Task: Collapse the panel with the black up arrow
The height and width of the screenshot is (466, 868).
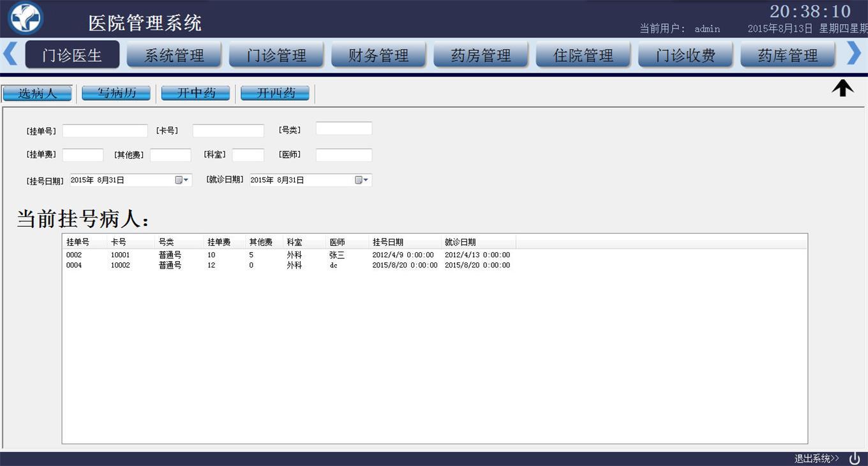Action: pos(842,88)
